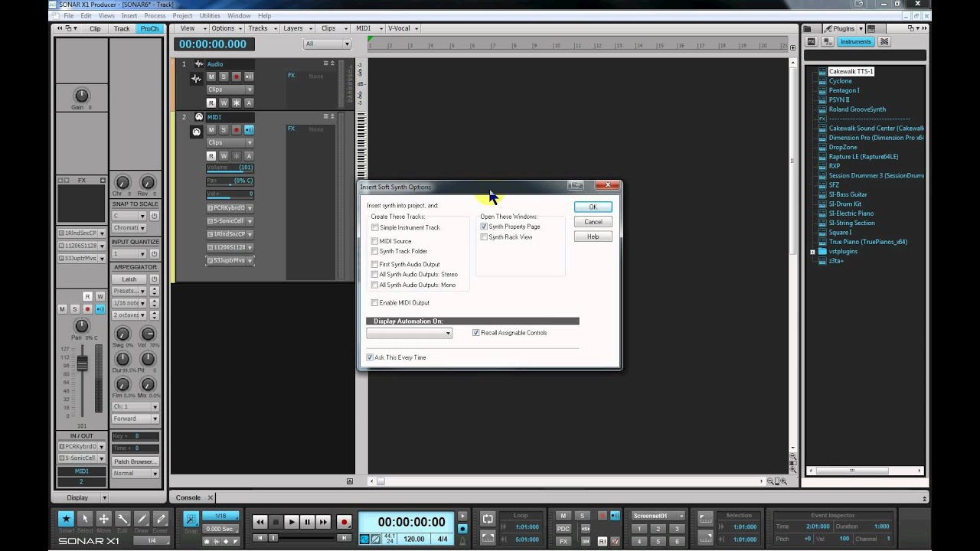Open MIDI track Clips dropdown
Screen dimensions: 980x551
[x=230, y=142]
